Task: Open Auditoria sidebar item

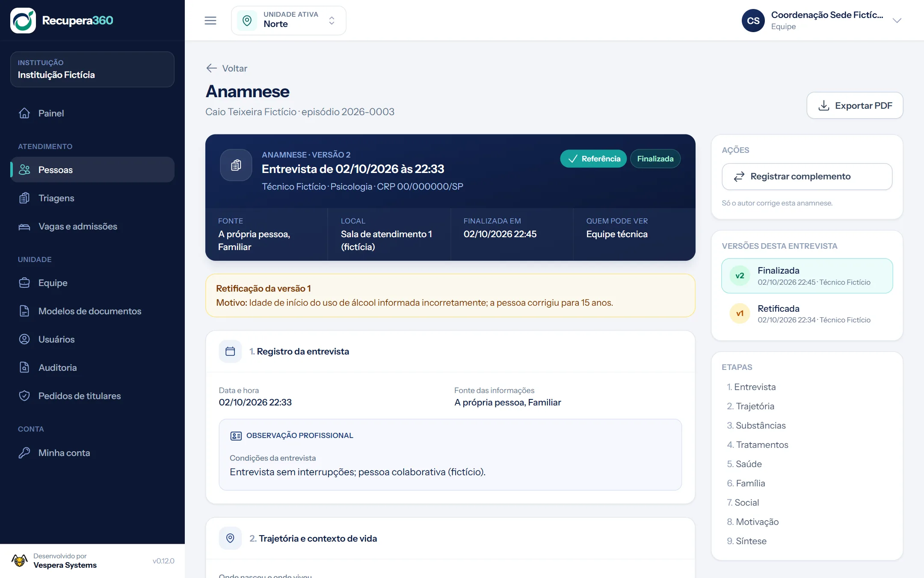Action: (x=92, y=367)
